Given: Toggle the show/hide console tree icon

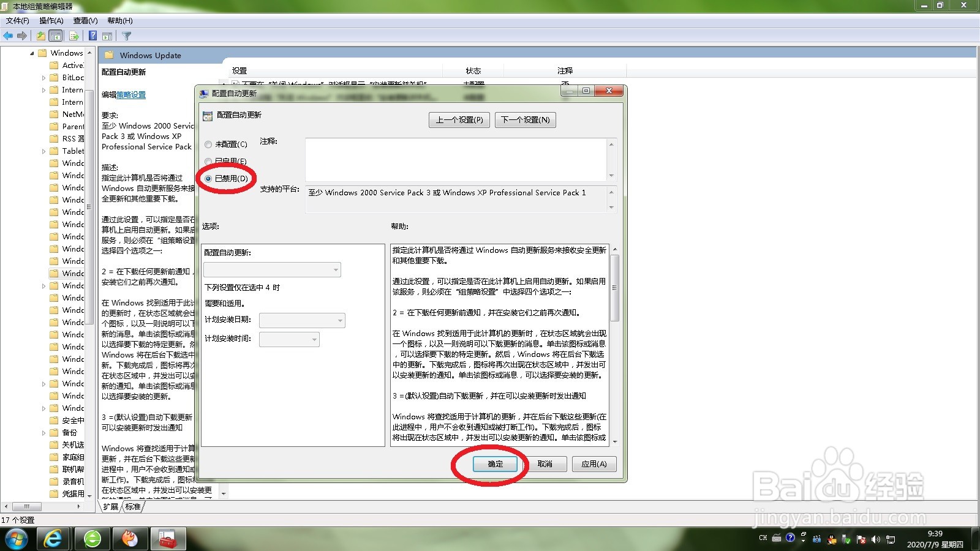Looking at the screenshot, I should tap(56, 36).
